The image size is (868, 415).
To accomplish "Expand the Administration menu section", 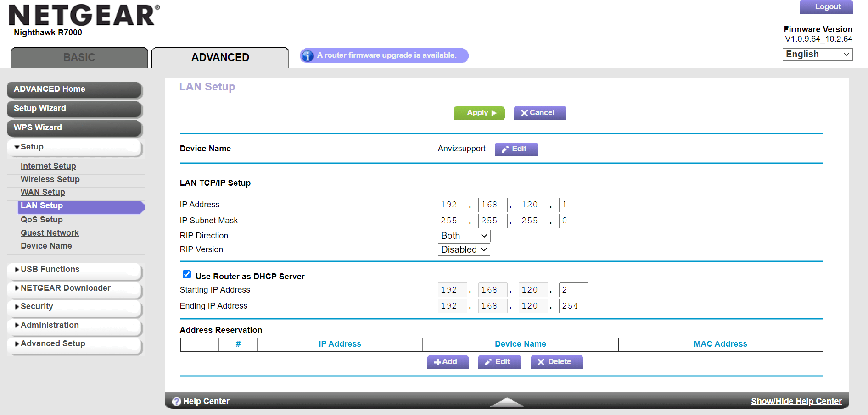I will [x=50, y=325].
